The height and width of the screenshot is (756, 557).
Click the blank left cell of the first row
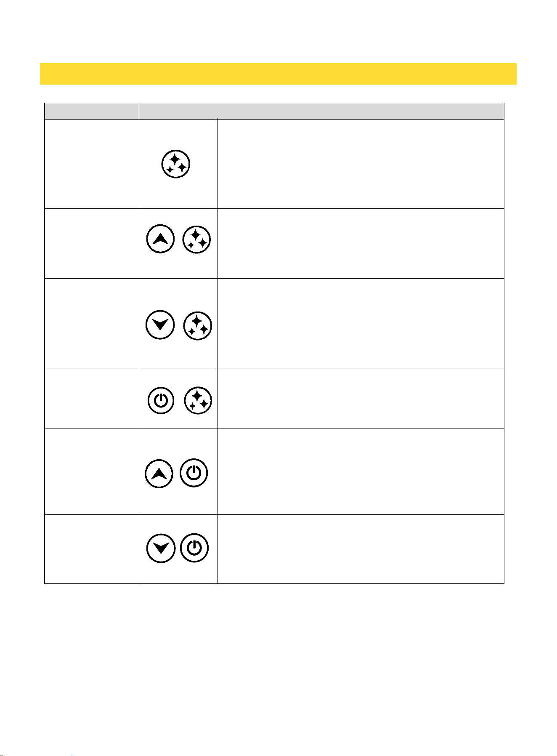click(92, 164)
